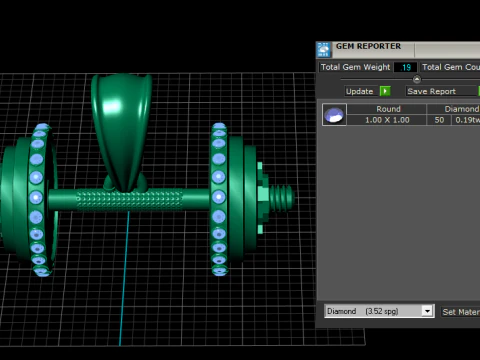Open the Diamond material dropdown
Screen dimensions: 480x360
pos(427,311)
